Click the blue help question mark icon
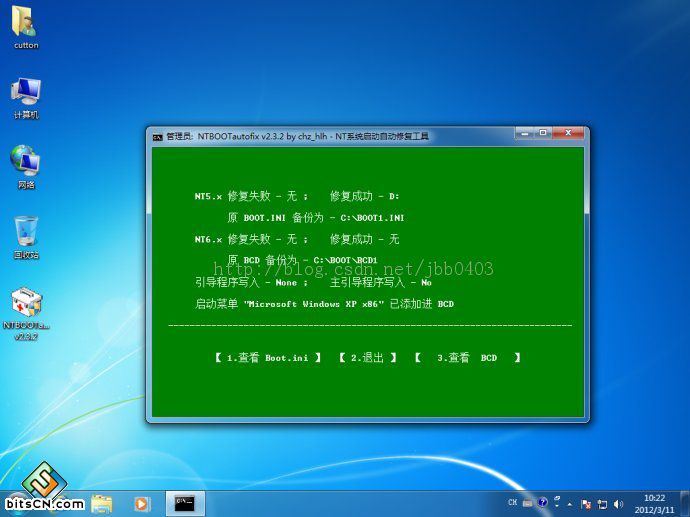The height and width of the screenshot is (517, 690). point(543,502)
